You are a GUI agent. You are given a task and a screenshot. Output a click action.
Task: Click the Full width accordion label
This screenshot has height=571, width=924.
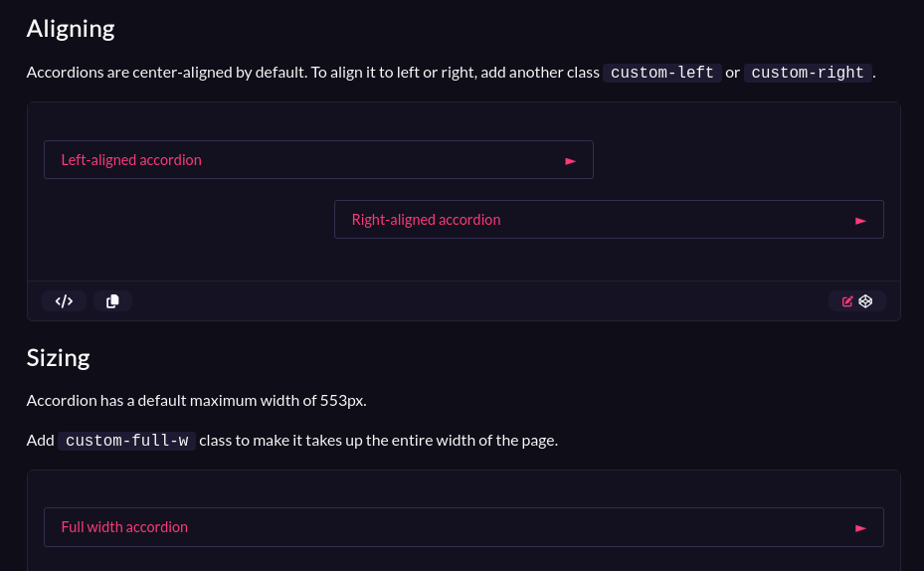click(x=124, y=527)
